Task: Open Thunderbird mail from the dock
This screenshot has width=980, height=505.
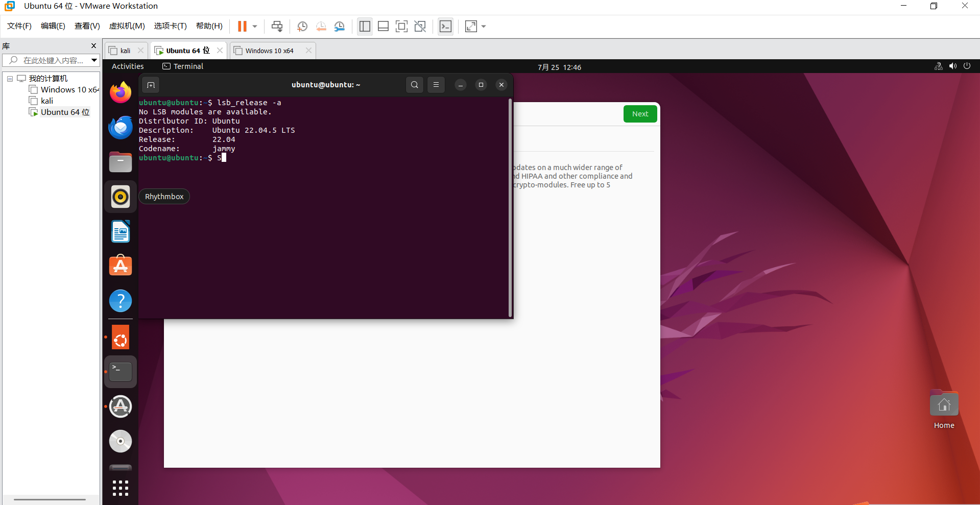Action: click(121, 127)
